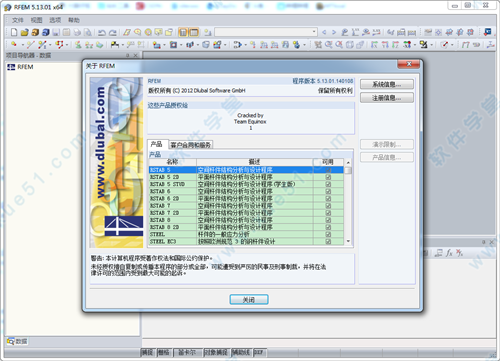
Task: Toggle availability checkbox for RSTAB 5
Action: coord(328,170)
